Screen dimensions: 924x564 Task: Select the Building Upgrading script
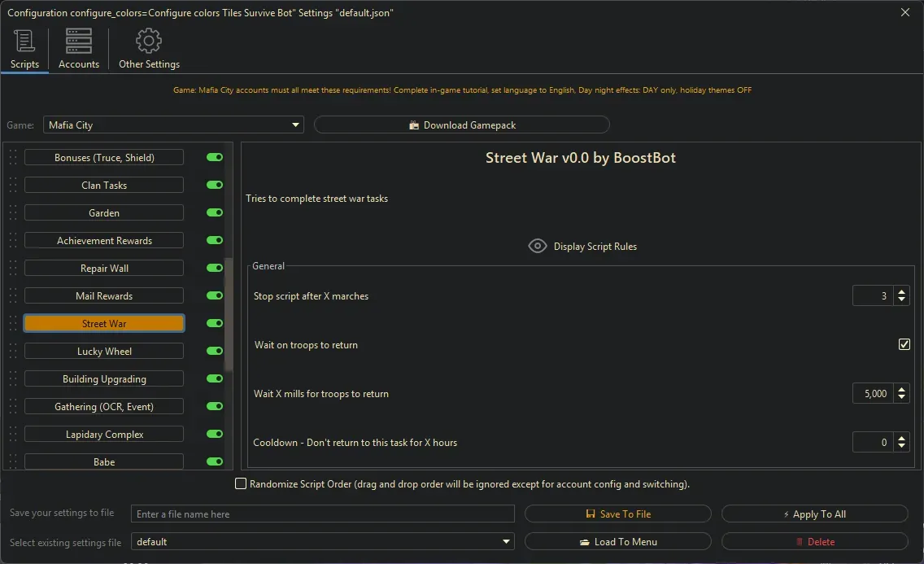click(x=104, y=379)
